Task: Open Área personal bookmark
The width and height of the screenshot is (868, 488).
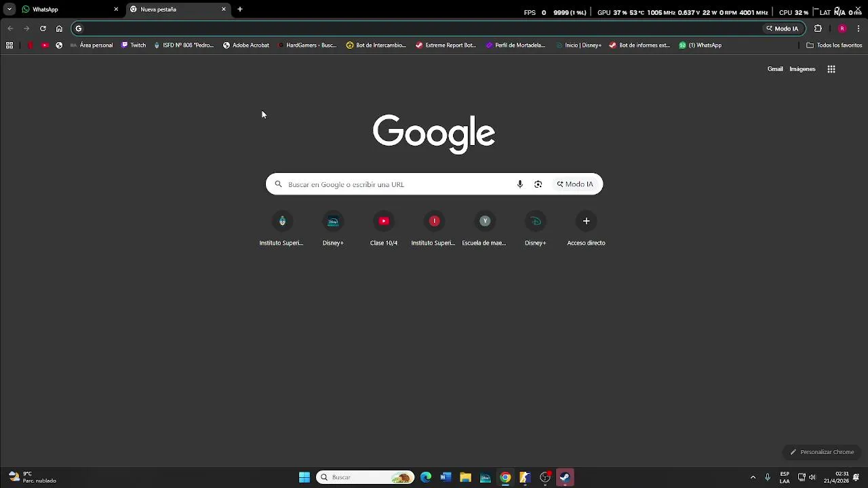Action: [x=92, y=45]
